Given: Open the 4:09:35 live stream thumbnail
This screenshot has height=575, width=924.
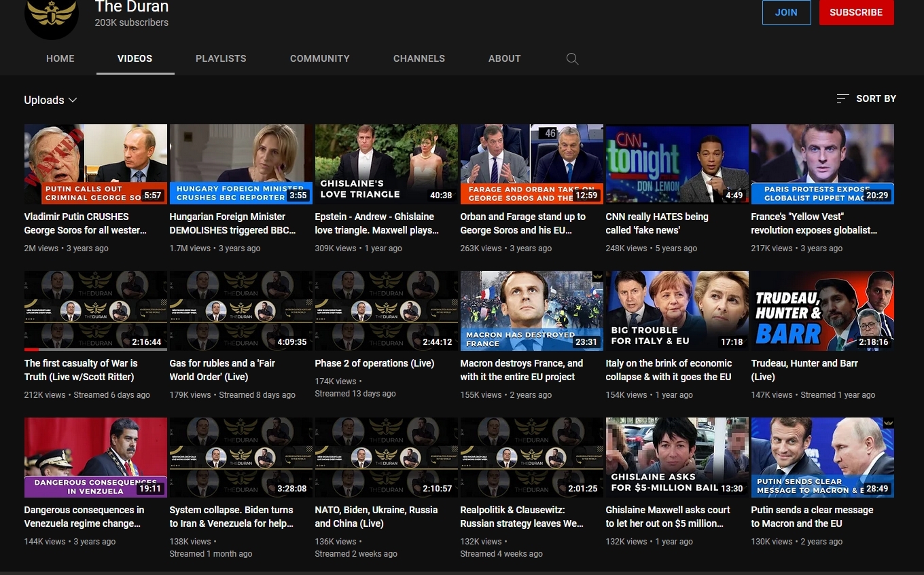Looking at the screenshot, I should [241, 311].
